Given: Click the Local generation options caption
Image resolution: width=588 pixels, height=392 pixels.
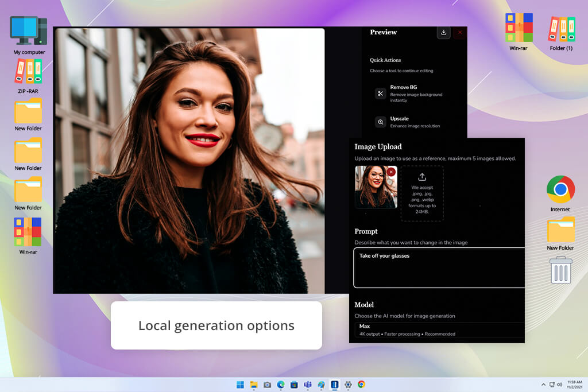Looking at the screenshot, I should coord(216,325).
